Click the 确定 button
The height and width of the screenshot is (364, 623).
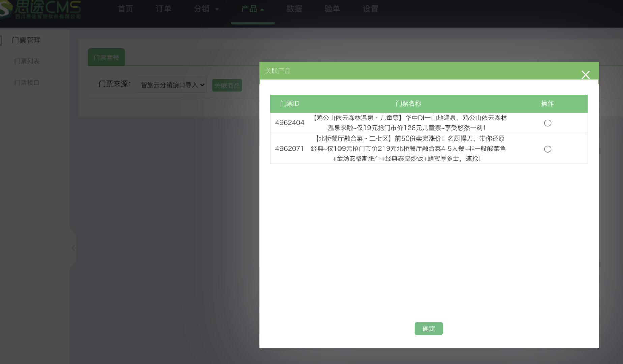click(428, 328)
